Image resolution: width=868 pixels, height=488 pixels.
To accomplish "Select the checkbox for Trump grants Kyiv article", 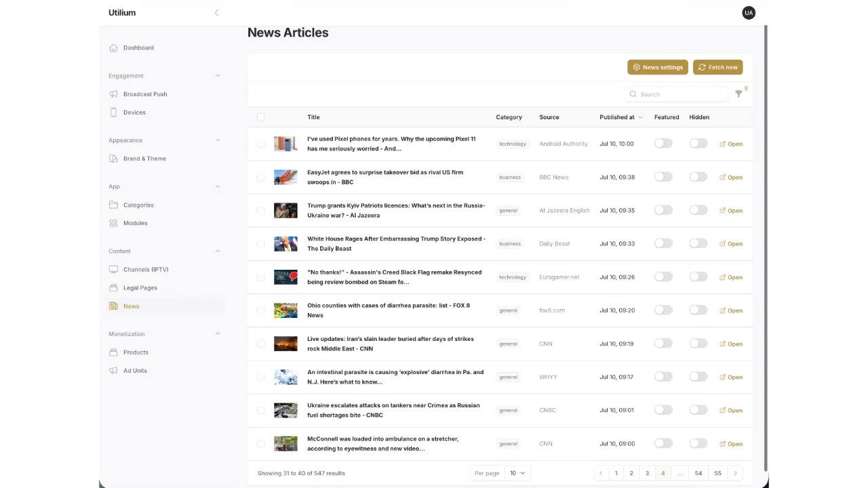I will [x=261, y=211].
